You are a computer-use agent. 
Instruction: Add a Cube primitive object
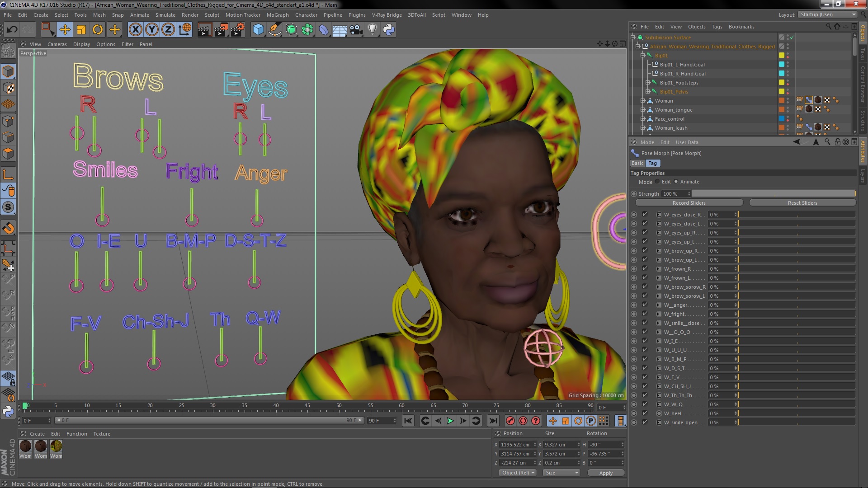pos(258,30)
